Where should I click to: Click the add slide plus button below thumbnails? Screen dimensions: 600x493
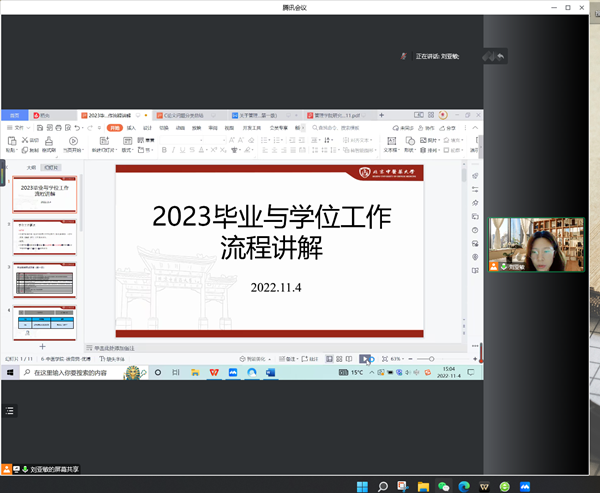42,344
